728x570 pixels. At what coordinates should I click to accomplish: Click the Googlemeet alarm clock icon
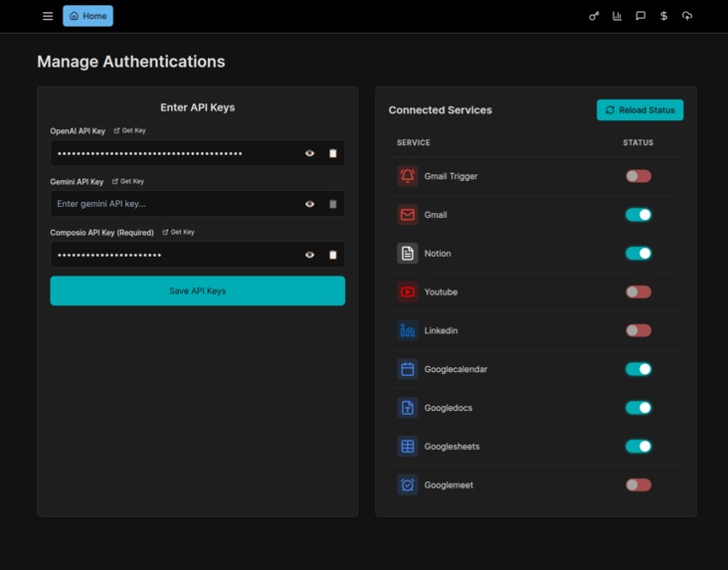[x=407, y=484]
